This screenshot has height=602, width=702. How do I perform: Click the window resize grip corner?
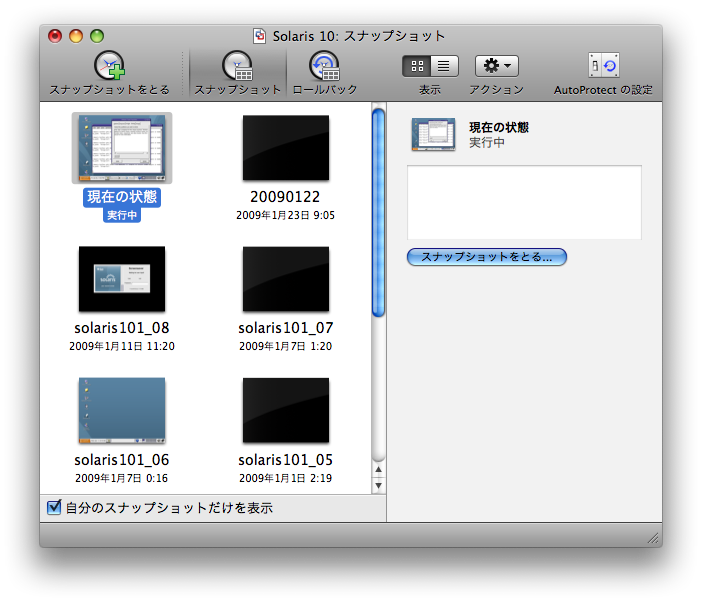tap(654, 538)
